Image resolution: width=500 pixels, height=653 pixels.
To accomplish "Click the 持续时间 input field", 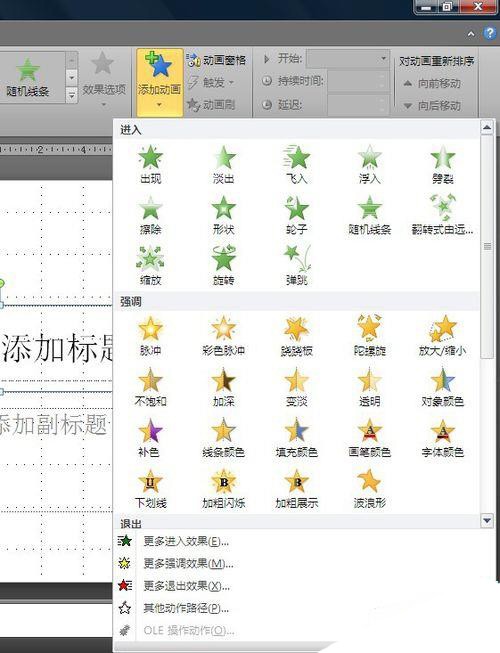I will (x=358, y=81).
